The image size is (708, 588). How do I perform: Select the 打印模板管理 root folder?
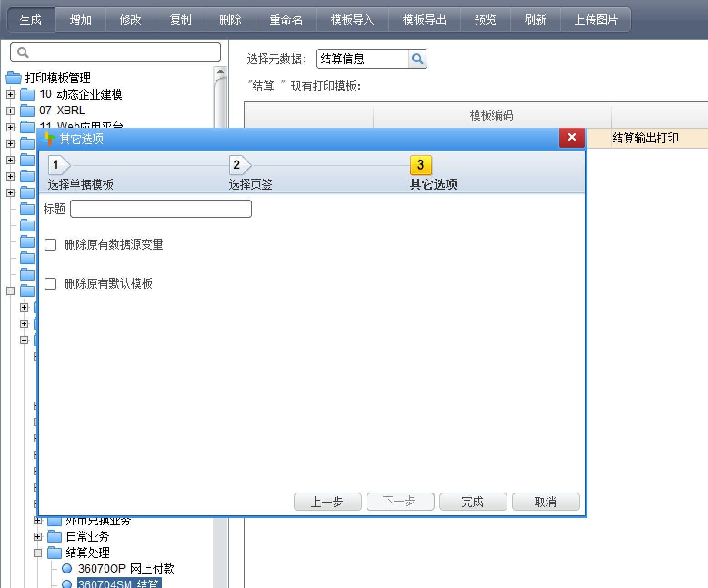tap(58, 78)
